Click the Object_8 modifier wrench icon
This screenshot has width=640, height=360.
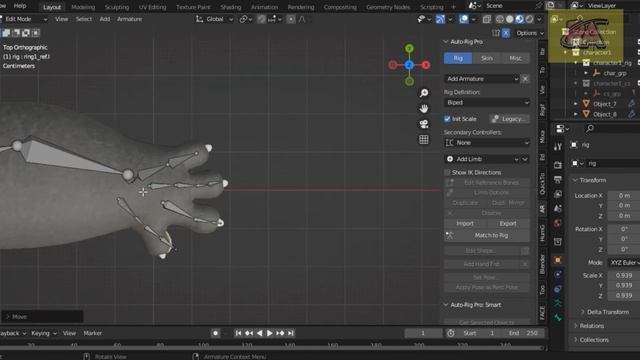click(631, 114)
